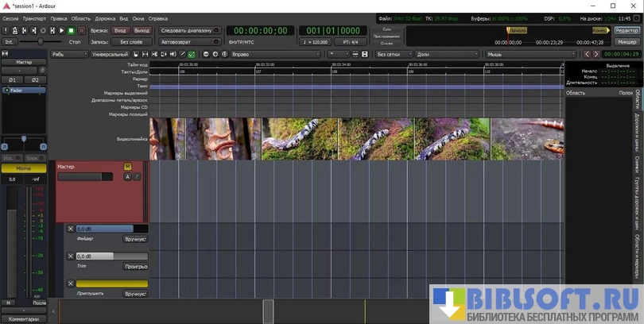The image size is (644, 324).
Task: Toggle the Master track M mute button
Action: [x=127, y=167]
